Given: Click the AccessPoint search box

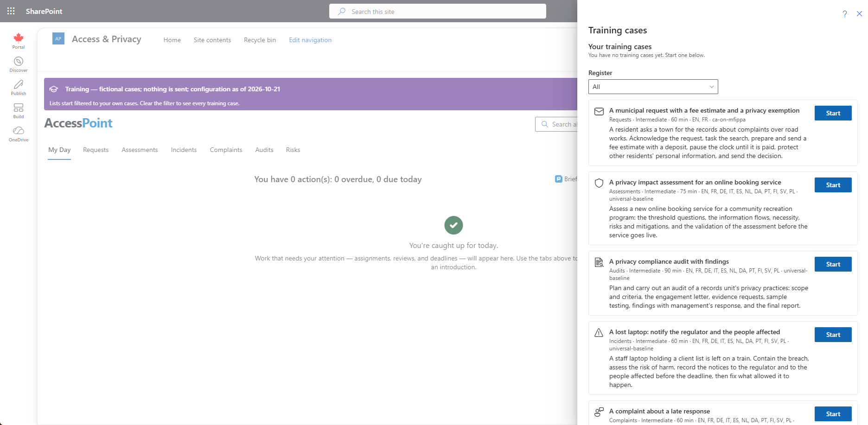Looking at the screenshot, I should (556, 124).
